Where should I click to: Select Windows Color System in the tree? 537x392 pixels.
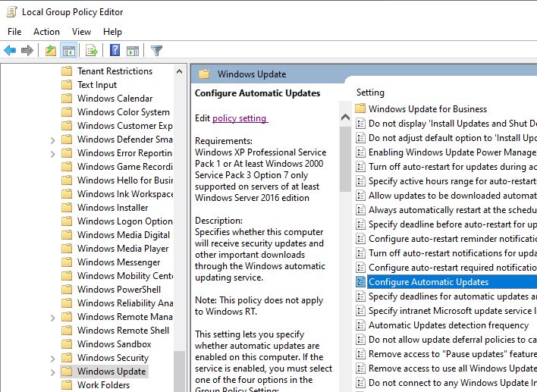tap(124, 112)
